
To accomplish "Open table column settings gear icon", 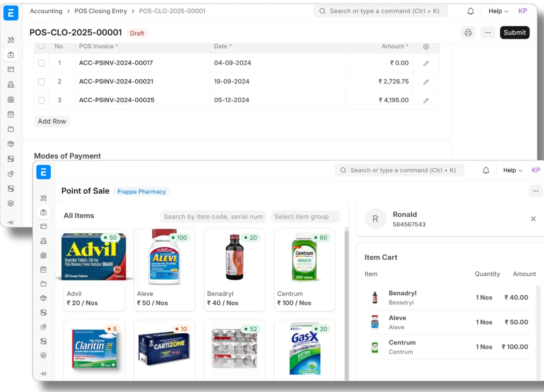I will pos(426,47).
